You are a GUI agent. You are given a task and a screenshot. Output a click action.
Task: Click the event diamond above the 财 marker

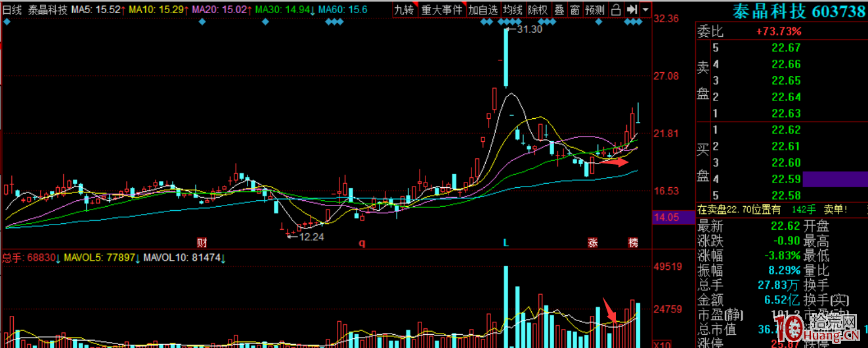[202, 22]
